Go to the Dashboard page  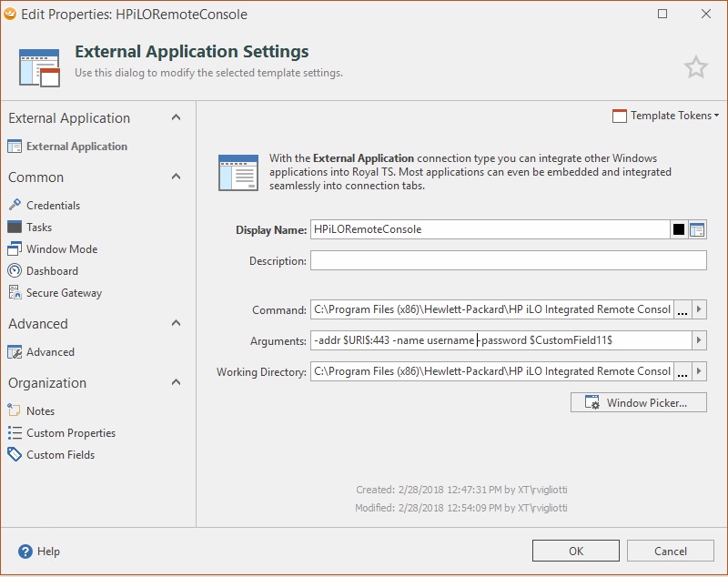pyautogui.click(x=52, y=271)
